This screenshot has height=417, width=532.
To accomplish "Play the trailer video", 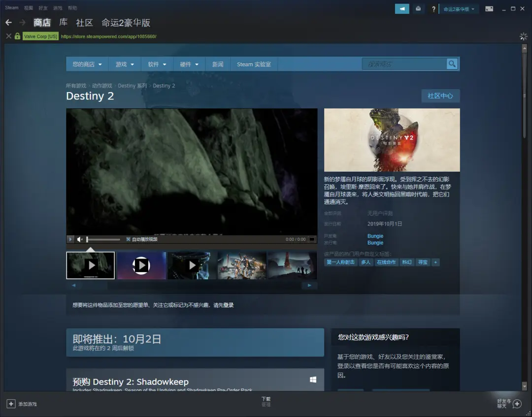I will [70, 239].
